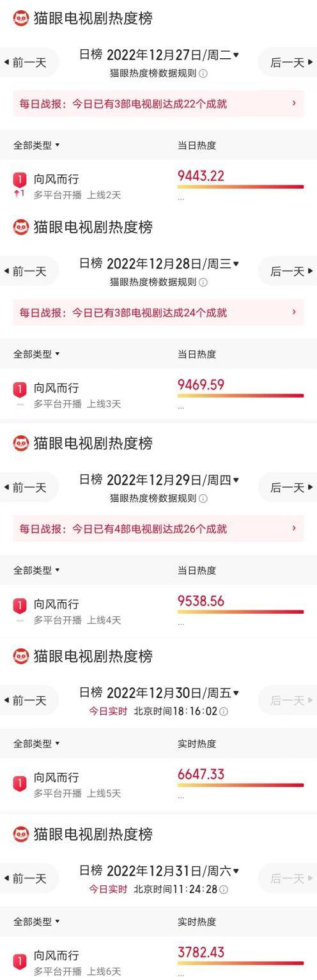
Task: Click the Maoyan cat logo beside the first title
Action: 21,19
